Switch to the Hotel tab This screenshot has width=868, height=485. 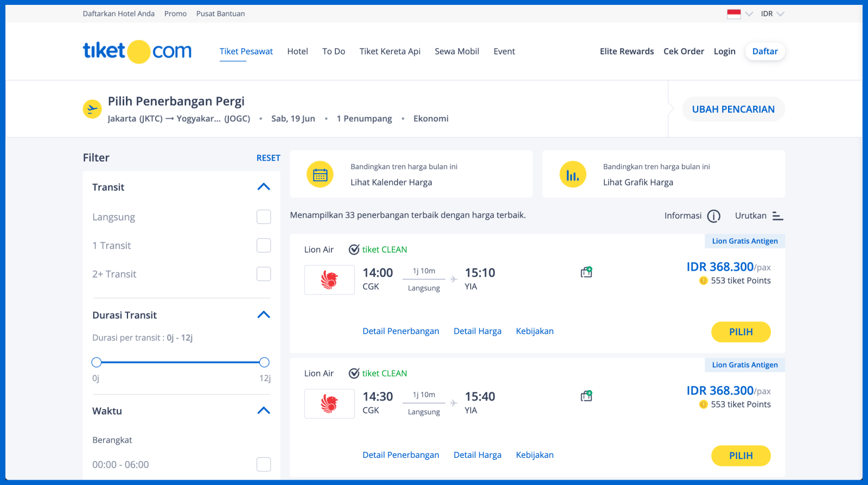point(297,52)
